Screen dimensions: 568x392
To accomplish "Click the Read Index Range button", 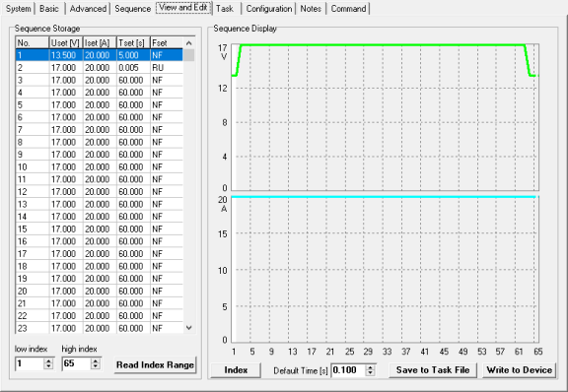I will point(155,364).
